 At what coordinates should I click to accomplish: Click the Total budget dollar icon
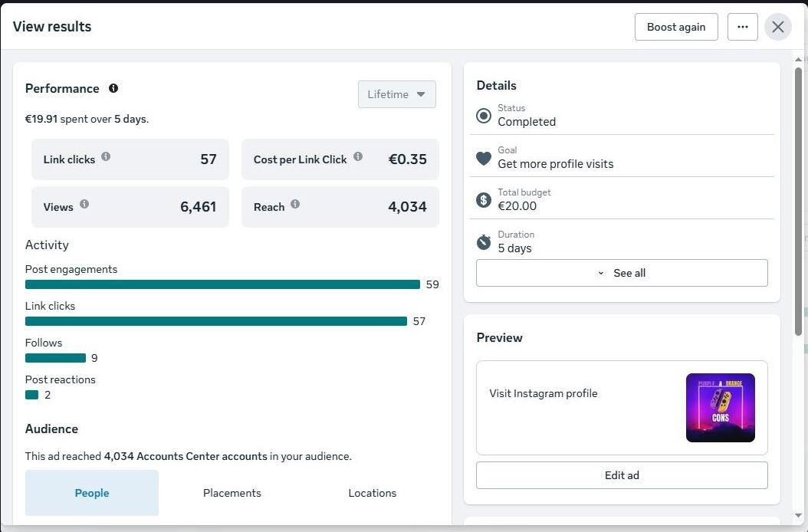pyautogui.click(x=483, y=200)
